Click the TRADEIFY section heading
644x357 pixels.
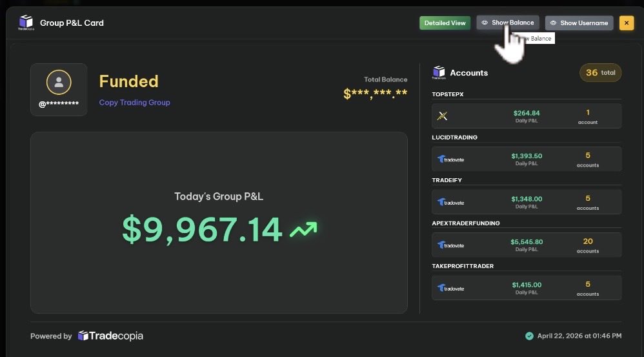coord(447,180)
